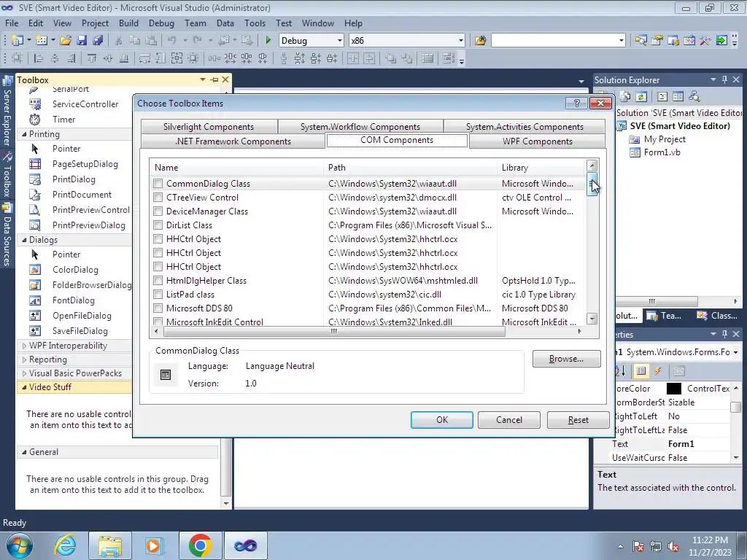Click the Reset button

tap(578, 419)
